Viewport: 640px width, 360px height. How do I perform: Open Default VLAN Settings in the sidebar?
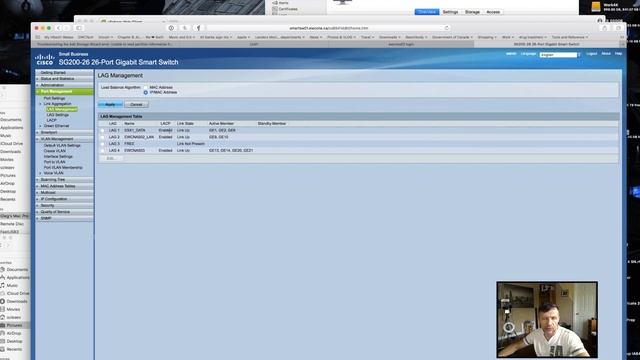click(x=62, y=146)
